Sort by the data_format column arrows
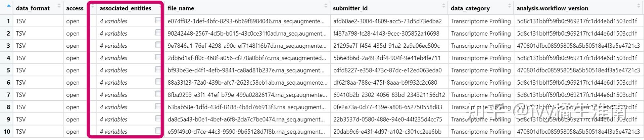The image size is (644, 140). tap(59, 6)
